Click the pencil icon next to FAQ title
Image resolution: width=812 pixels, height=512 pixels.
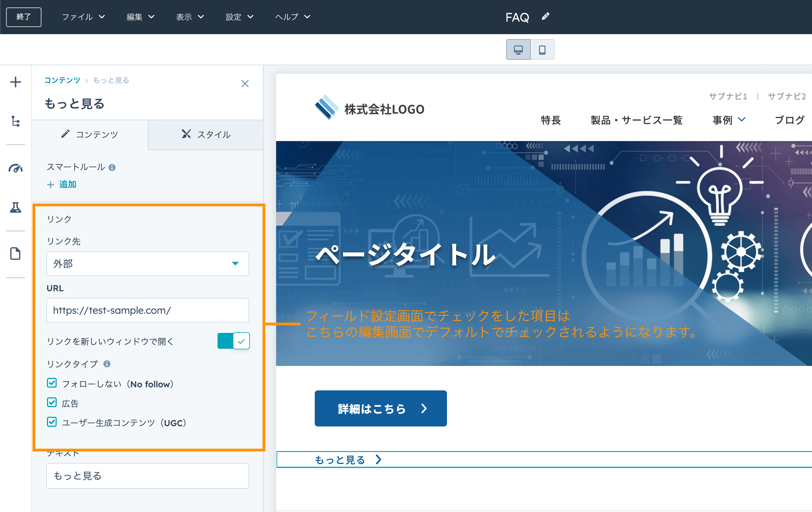[545, 16]
